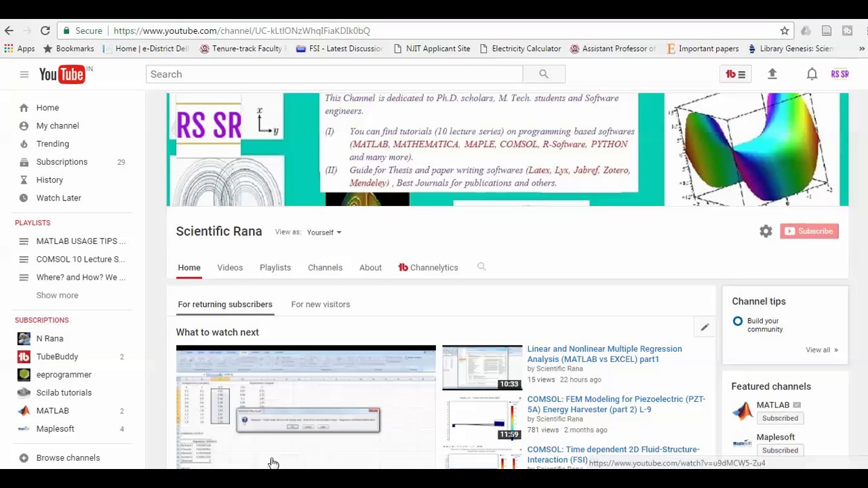The width and height of the screenshot is (868, 488).
Task: Open the MATLAB featured channel name
Action: coord(773,405)
